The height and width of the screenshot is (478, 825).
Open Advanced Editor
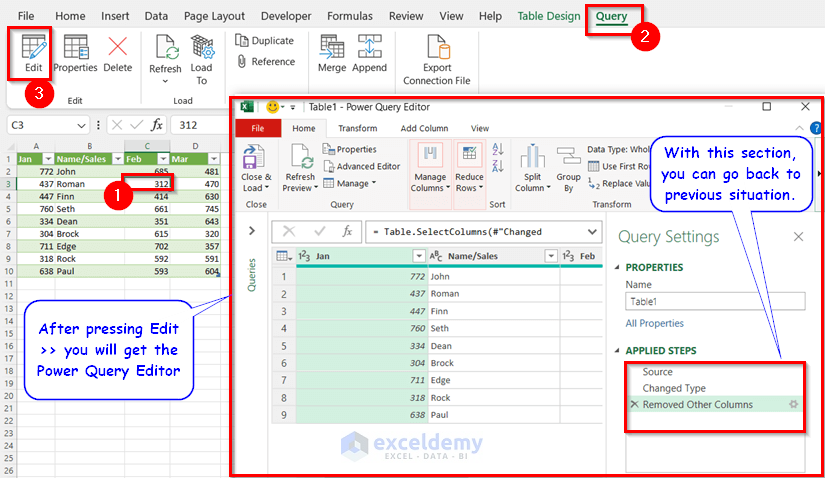pos(361,166)
